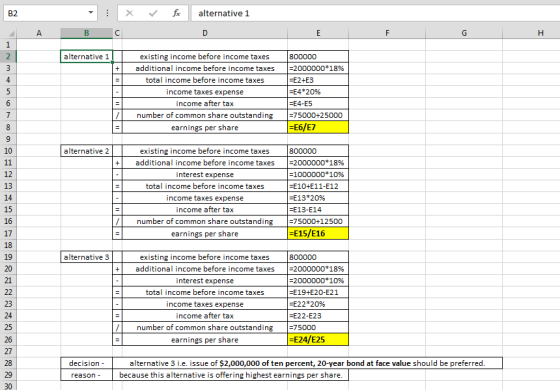Click the yellow cell =E6/E7
The height and width of the screenshot is (390, 560).
318,127
